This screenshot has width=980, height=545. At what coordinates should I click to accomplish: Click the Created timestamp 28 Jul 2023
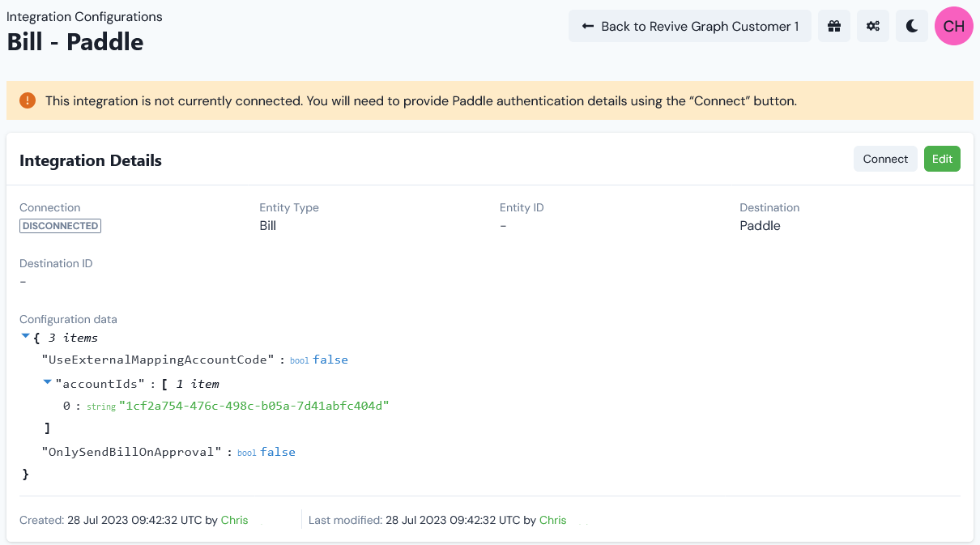coord(135,520)
